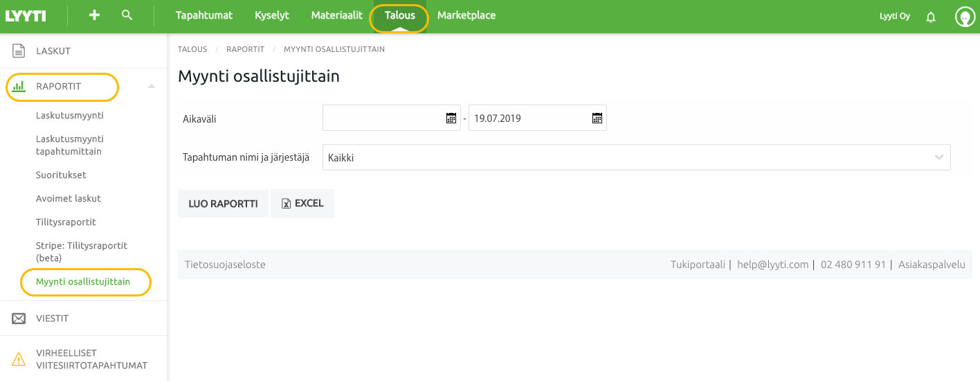The width and height of the screenshot is (980, 381).
Task: Click the end date field 19.07.2019
Action: (x=538, y=118)
